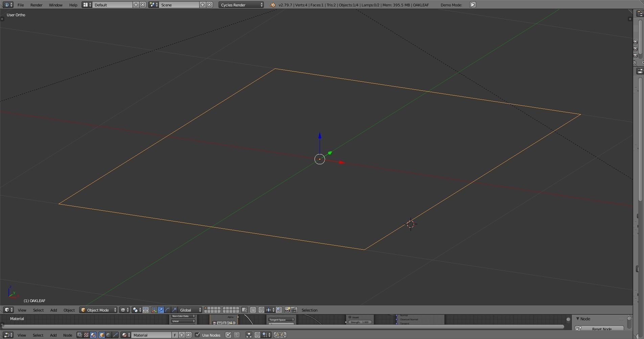Select the first scene layer button
This screenshot has width=644, height=339.
(206, 309)
